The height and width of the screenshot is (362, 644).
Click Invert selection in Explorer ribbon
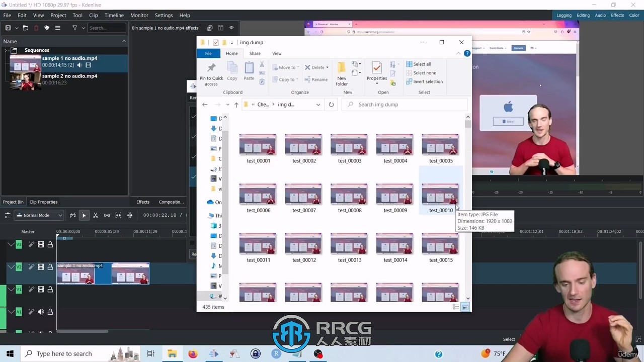pos(424,81)
